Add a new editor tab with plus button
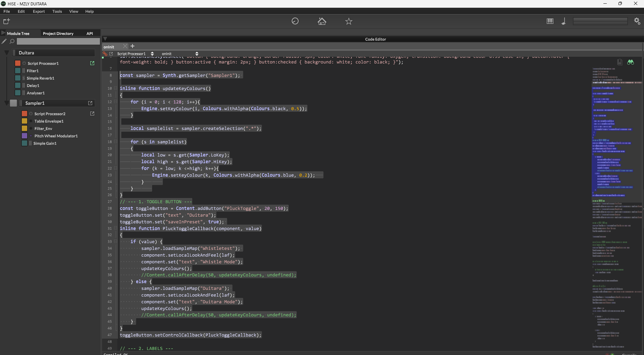 (x=132, y=46)
